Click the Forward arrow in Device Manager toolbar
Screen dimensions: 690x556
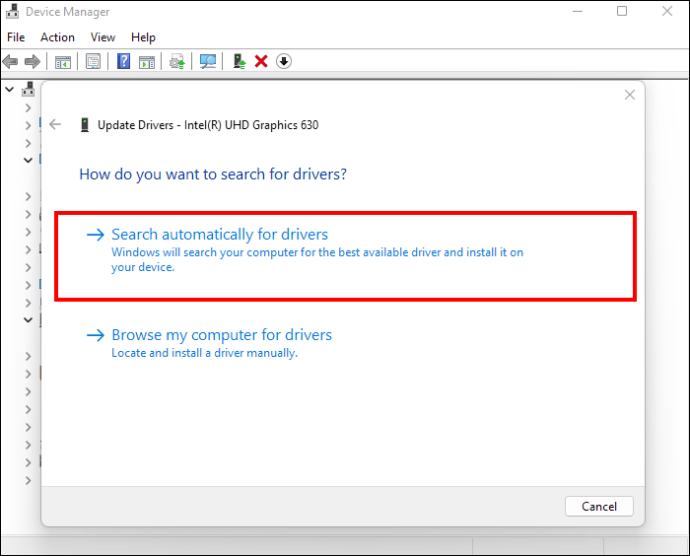[33, 61]
